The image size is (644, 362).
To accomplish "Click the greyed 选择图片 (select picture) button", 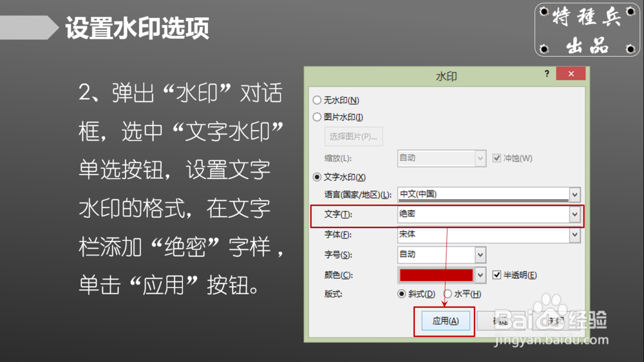I will click(354, 137).
